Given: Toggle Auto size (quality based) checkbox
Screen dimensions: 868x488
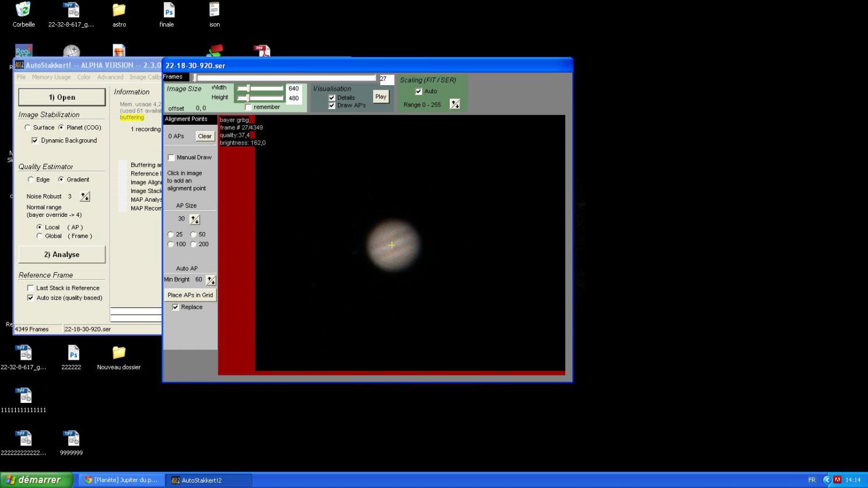Looking at the screenshot, I should [x=30, y=298].
